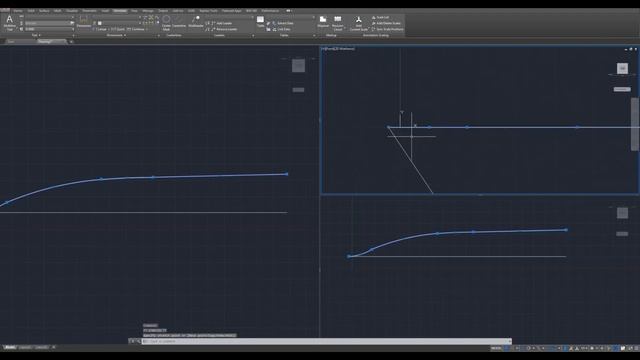Toggle MODEL space in status bar
Image resolution: width=640 pixels, height=360 pixels.
point(496,348)
